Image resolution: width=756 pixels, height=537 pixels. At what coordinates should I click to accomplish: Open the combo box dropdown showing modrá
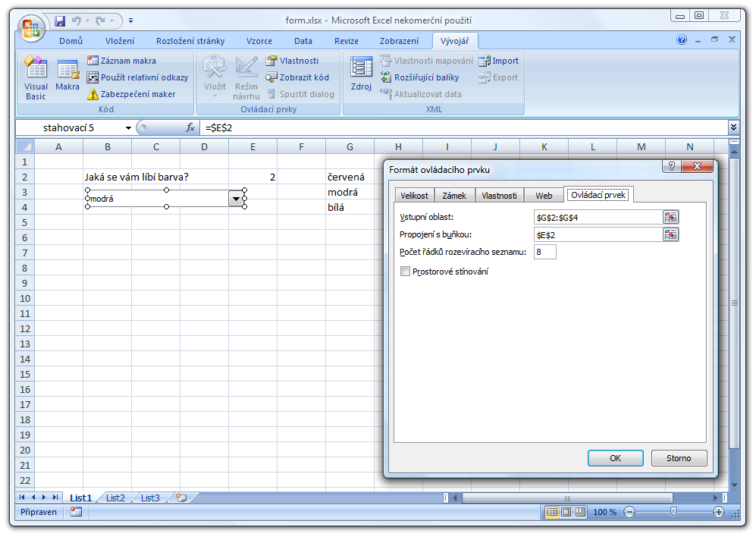236,197
